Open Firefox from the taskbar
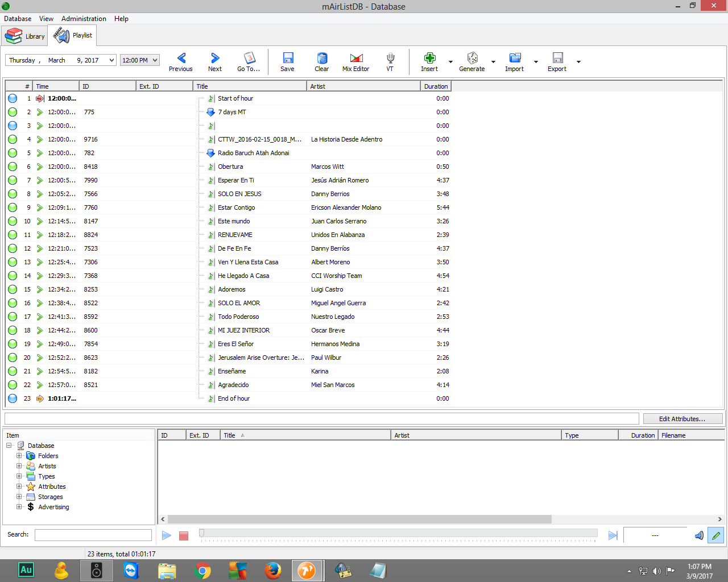728x582 pixels. (x=272, y=570)
